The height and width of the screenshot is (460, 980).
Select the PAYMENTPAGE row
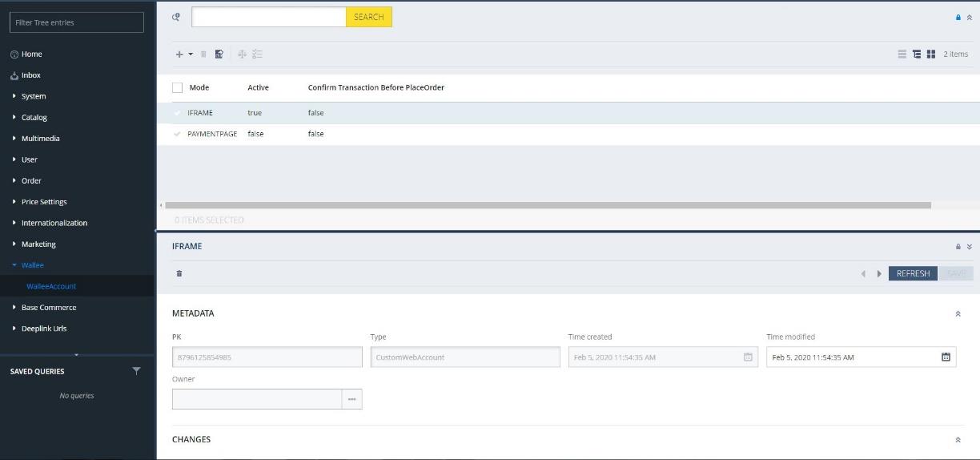pyautogui.click(x=212, y=134)
